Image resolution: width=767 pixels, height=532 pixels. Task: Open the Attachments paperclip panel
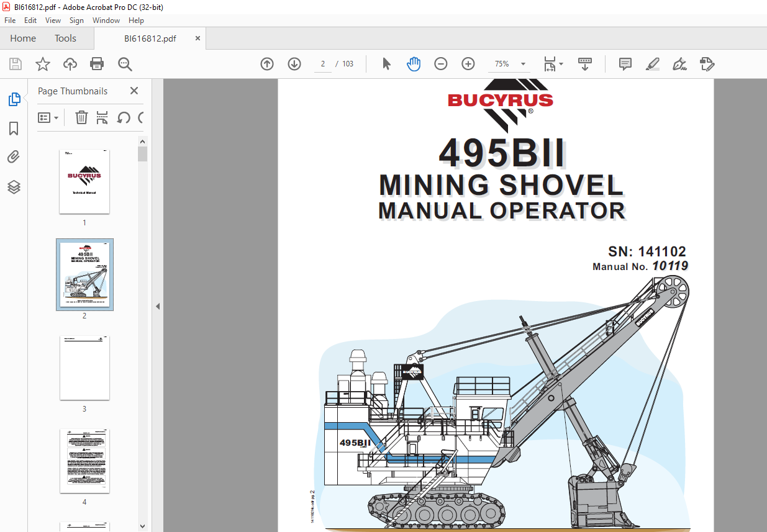coord(14,157)
